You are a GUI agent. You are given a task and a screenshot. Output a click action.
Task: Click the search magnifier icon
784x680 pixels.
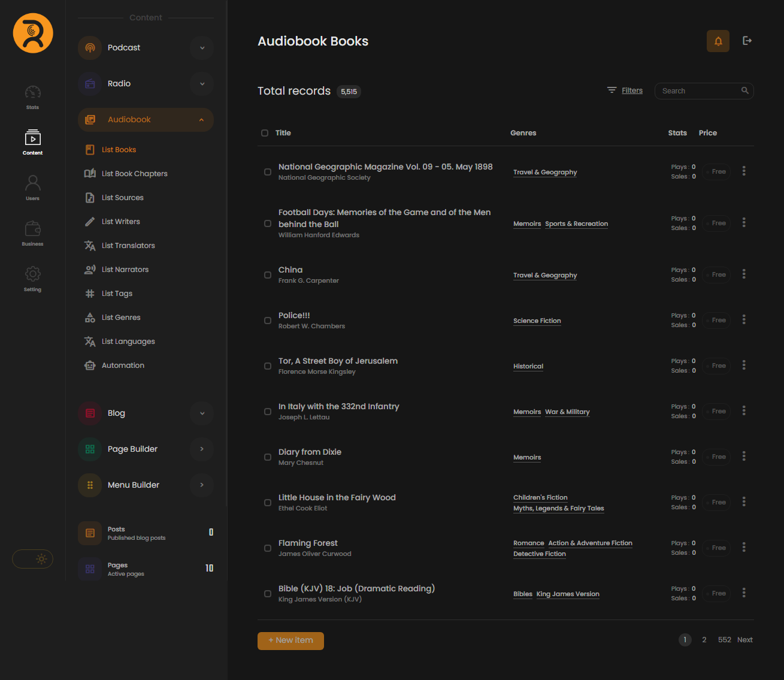click(745, 90)
